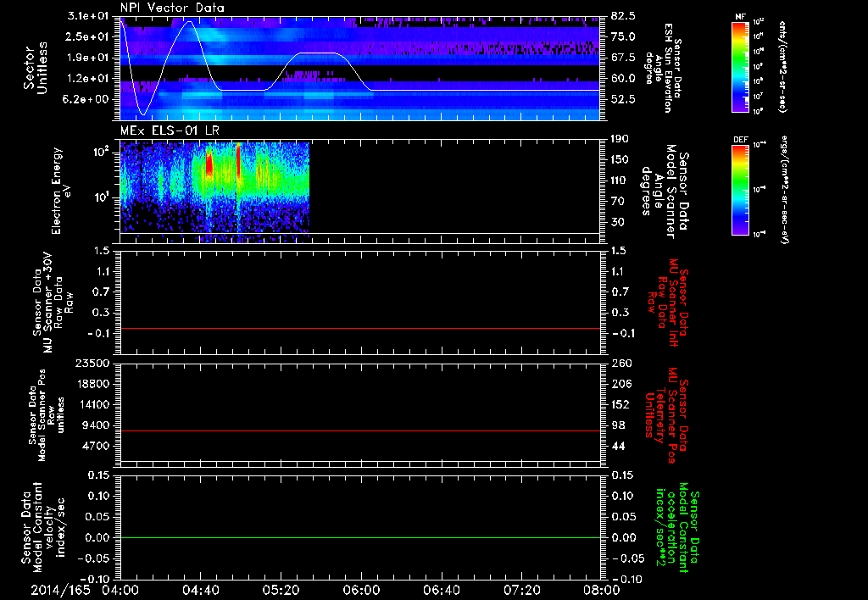
Task: Click the "9400" scanner position axis value
Action: [x=97, y=425]
